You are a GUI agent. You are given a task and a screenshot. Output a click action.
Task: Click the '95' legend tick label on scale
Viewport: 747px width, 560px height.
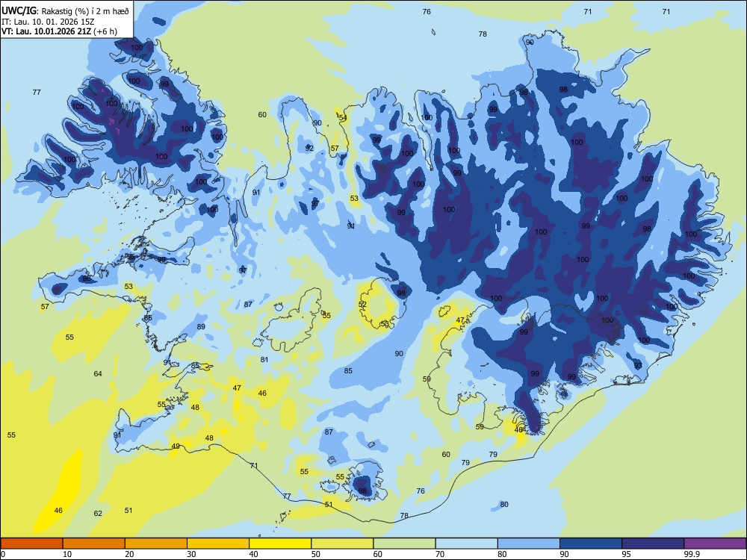pos(626,554)
